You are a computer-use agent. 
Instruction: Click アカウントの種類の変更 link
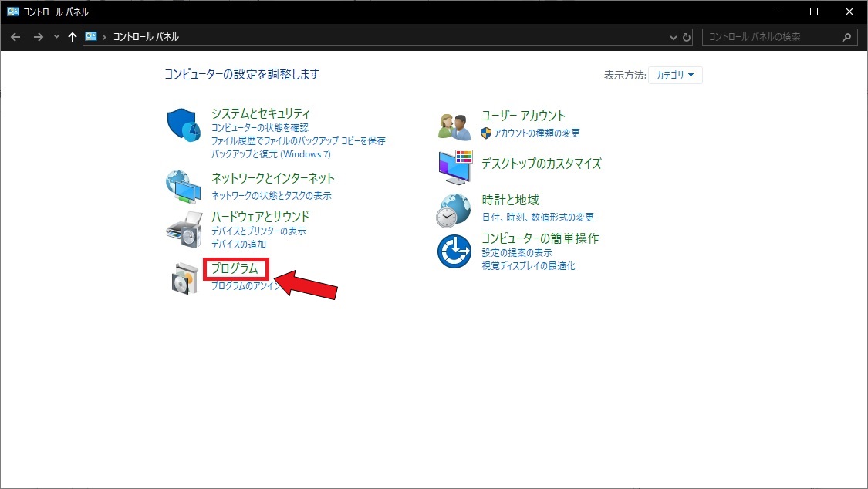coord(539,133)
